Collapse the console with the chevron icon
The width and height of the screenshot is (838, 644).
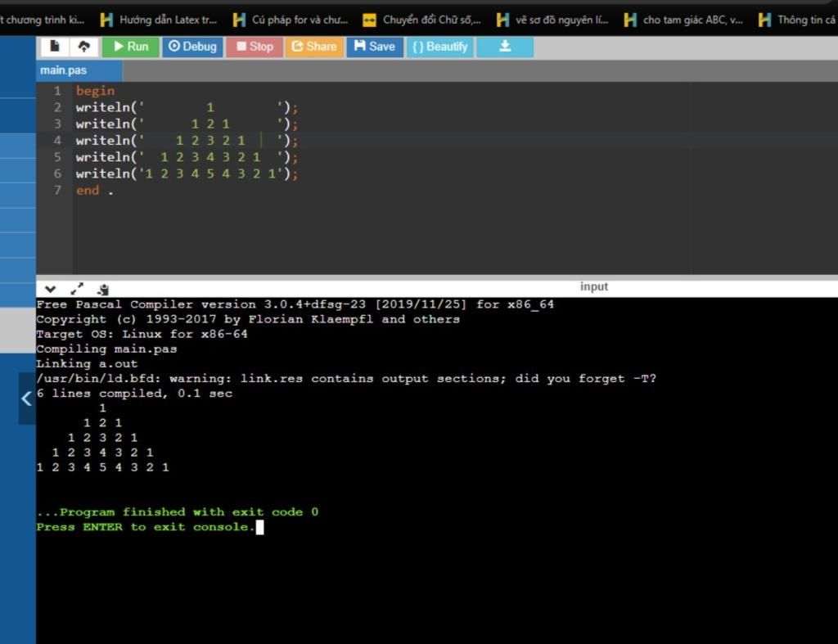50,289
